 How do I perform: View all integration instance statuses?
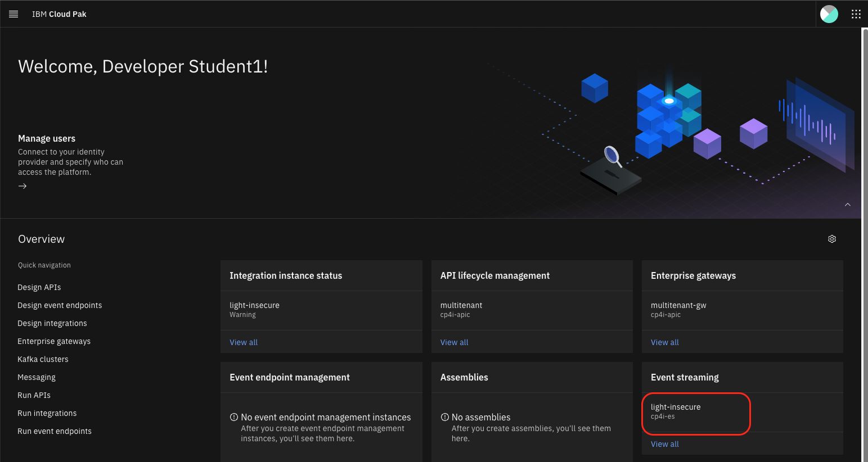click(244, 342)
